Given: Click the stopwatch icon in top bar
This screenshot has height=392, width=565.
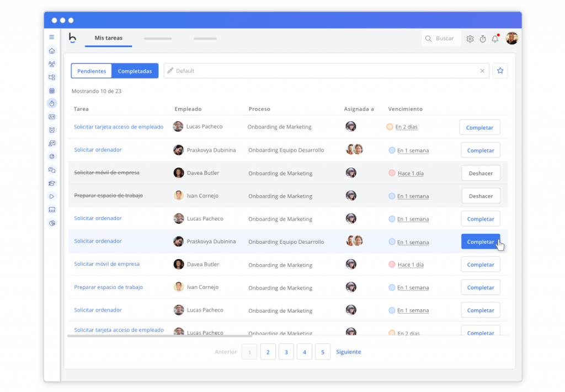Looking at the screenshot, I should (483, 39).
